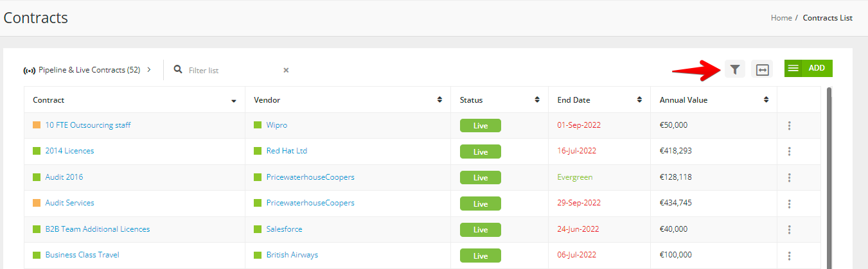868x269 pixels.
Task: Open row menu for Business Class Travel
Action: point(789,256)
